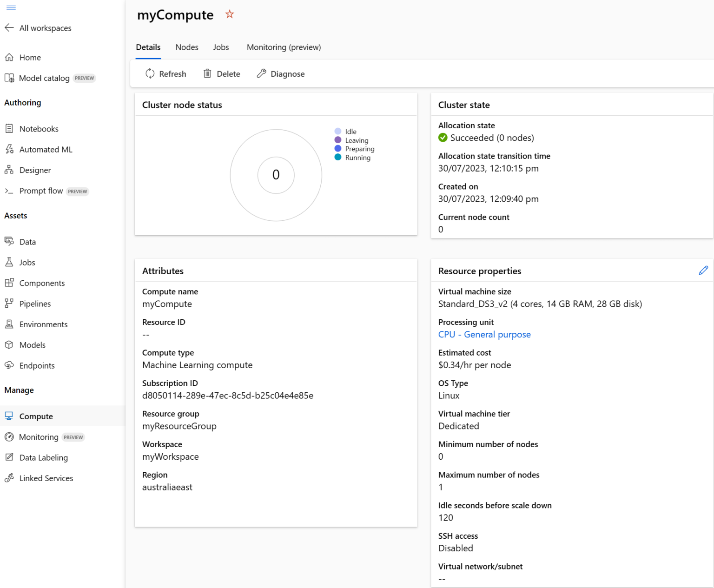714x588 pixels.
Task: Select the Endpoints icon
Action: (x=9, y=365)
